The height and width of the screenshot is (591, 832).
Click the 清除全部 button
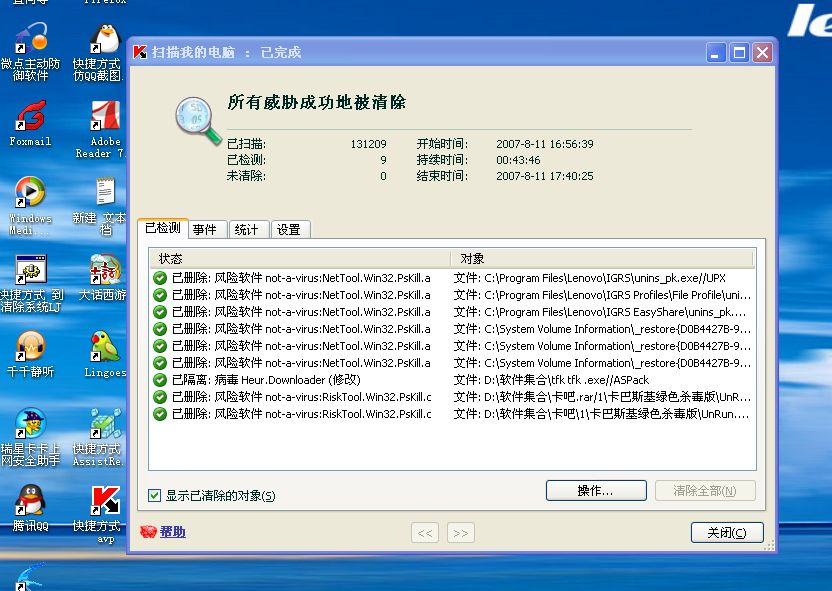705,491
